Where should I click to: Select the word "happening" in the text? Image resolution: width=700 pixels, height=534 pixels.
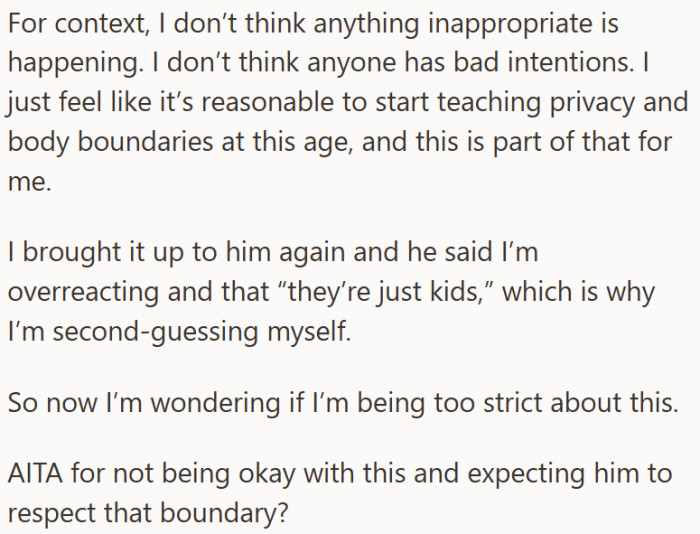click(75, 63)
